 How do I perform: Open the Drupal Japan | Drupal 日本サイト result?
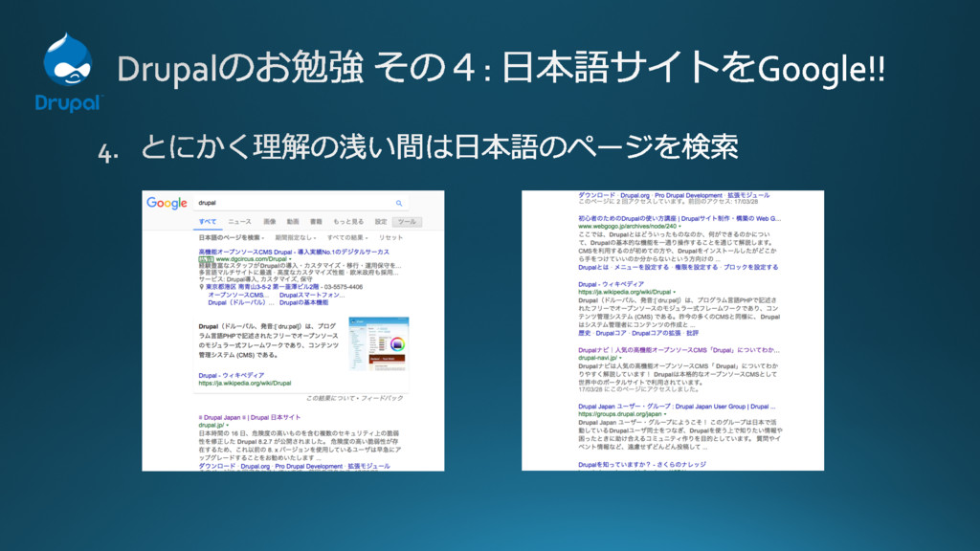tap(250, 417)
